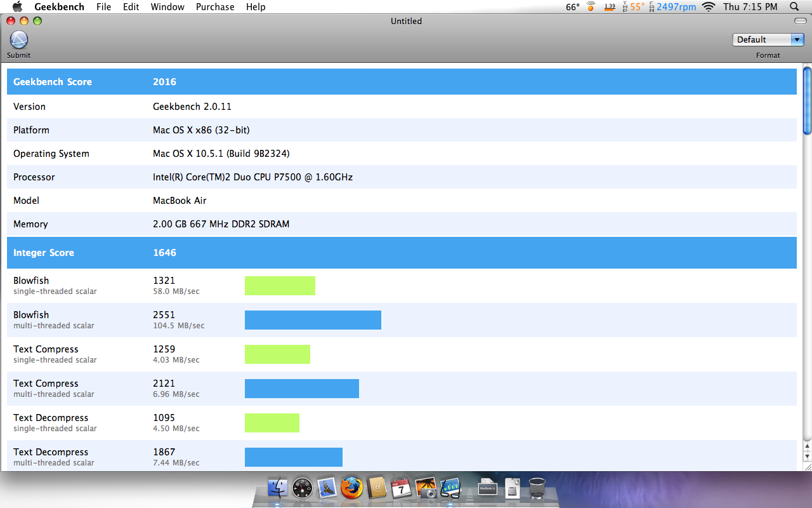Click the TMP 55° temperature monitor

[x=633, y=6]
